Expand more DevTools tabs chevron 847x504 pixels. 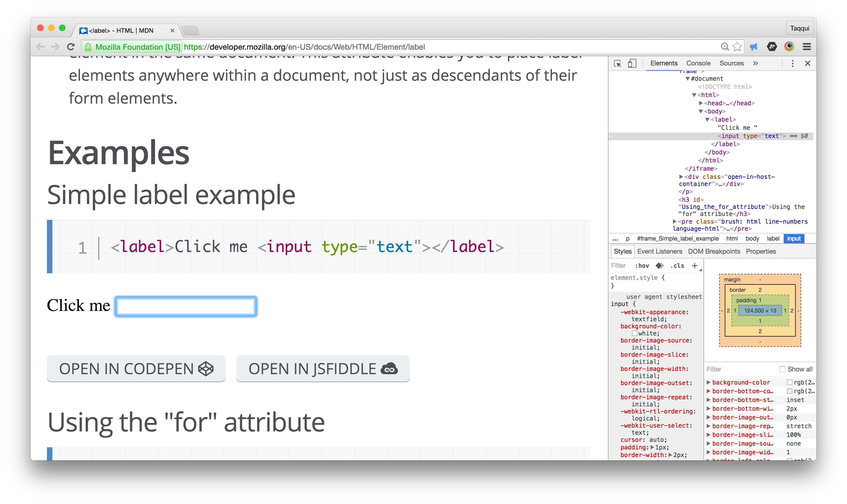point(755,64)
